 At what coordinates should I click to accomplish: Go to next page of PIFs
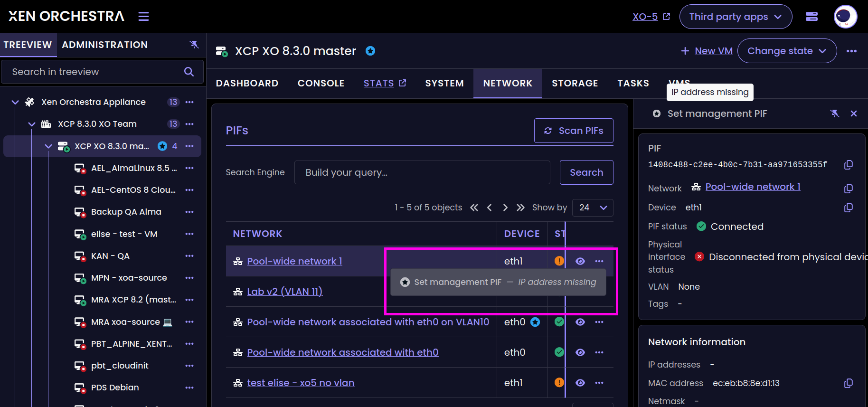coord(505,208)
